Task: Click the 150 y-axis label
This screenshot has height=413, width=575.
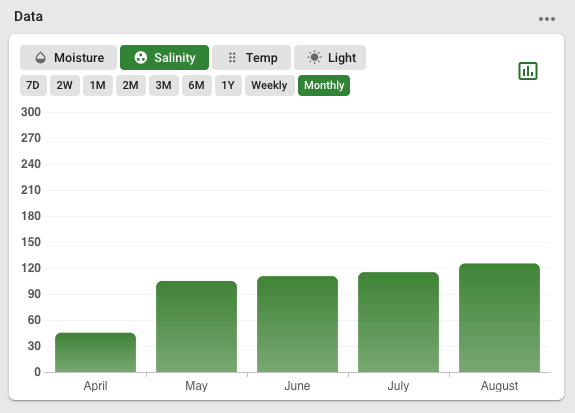Action: pyautogui.click(x=31, y=242)
